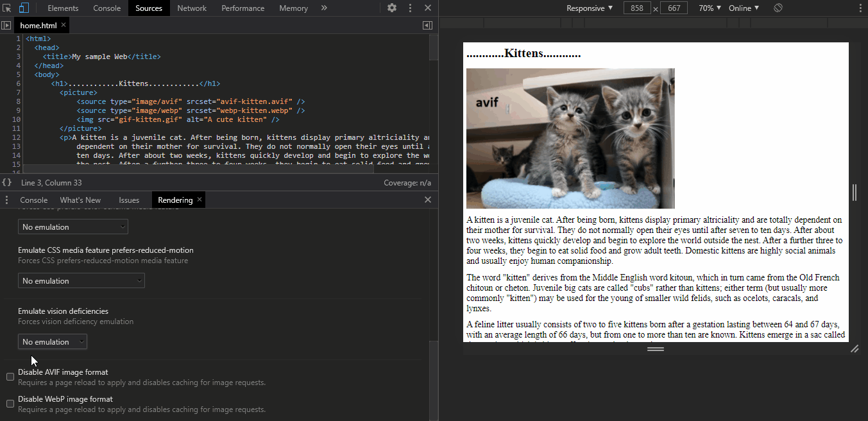Image resolution: width=868 pixels, height=421 pixels.
Task: Toggle the device toolbar icon
Action: 24,8
